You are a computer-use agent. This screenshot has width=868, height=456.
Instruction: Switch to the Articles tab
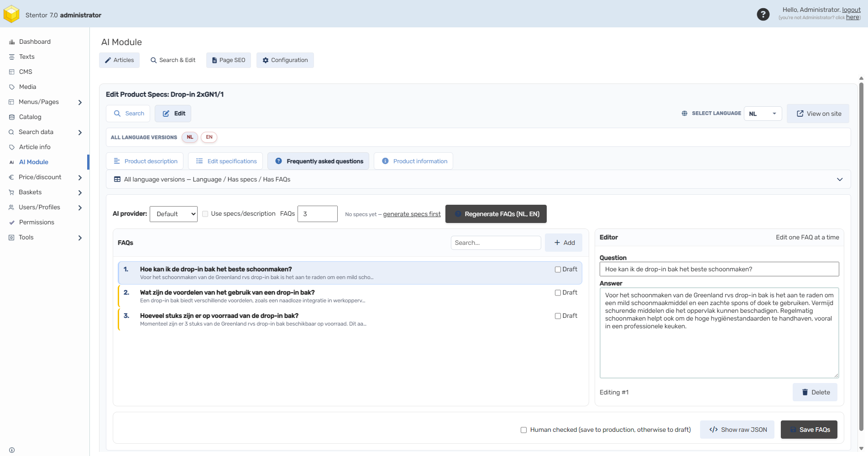click(119, 60)
